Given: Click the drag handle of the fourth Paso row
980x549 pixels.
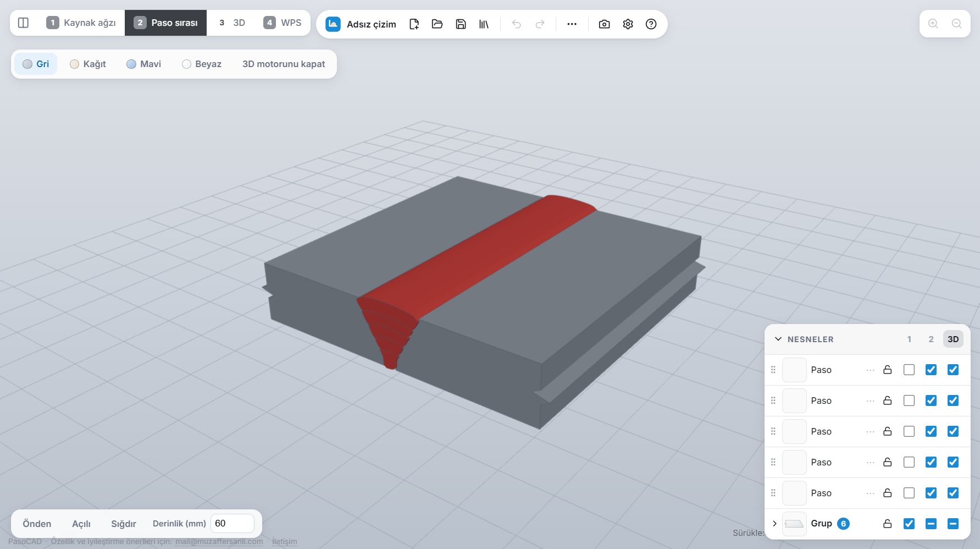Looking at the screenshot, I should [773, 462].
